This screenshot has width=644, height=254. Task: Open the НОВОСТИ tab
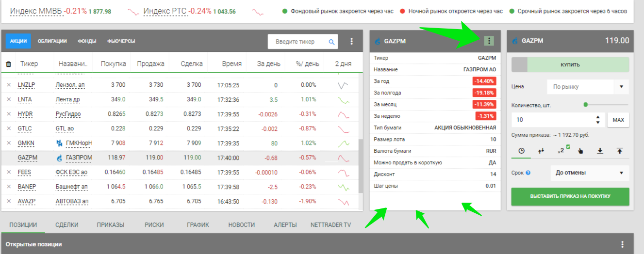[241, 225]
